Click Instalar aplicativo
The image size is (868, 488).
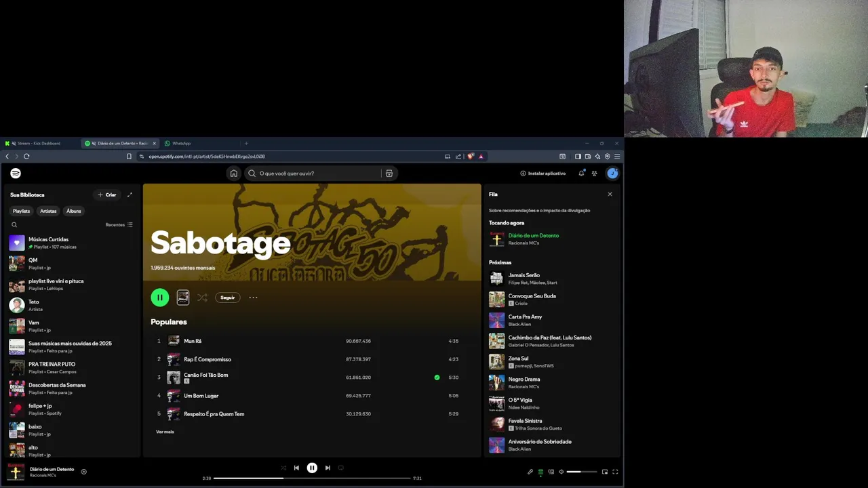point(543,174)
